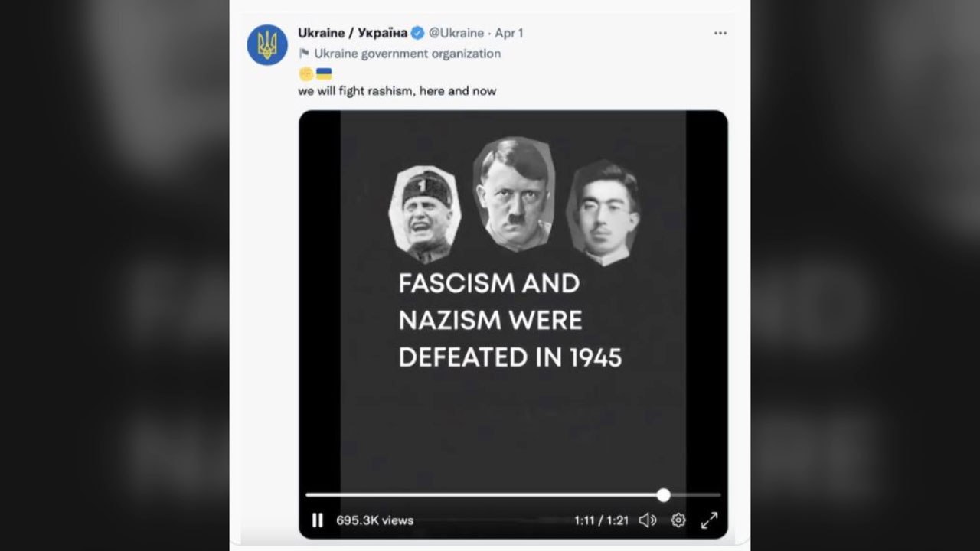Viewport: 980px width, 551px height.
Task: Click the video progress scrubber handle
Action: coord(663,495)
